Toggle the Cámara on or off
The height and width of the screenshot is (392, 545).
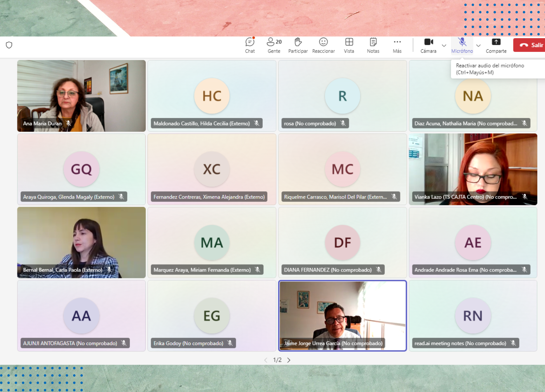[x=428, y=45]
